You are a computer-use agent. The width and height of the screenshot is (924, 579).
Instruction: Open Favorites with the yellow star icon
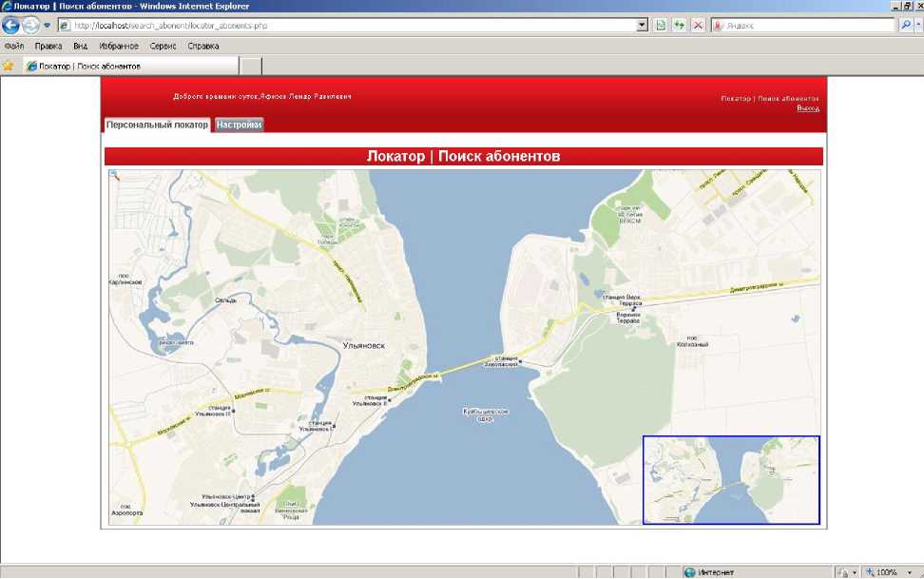coord(9,66)
